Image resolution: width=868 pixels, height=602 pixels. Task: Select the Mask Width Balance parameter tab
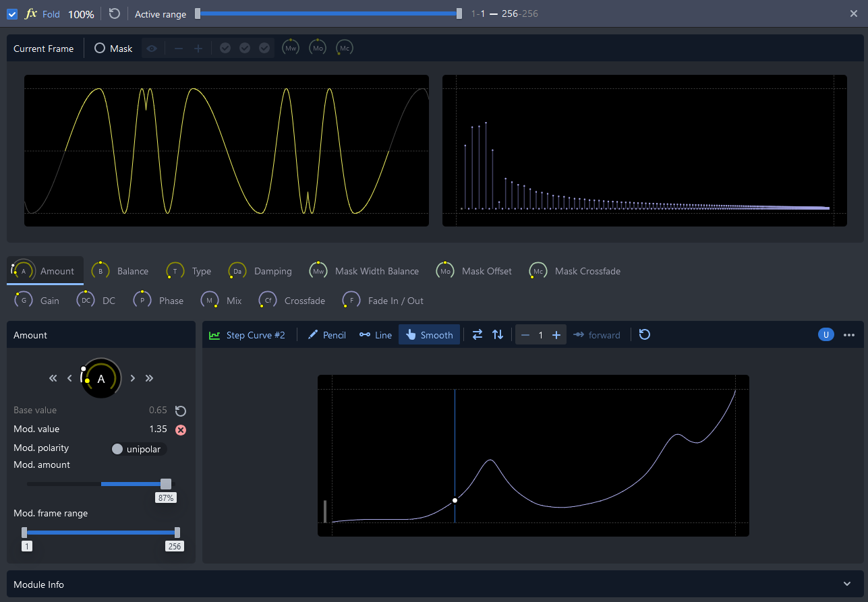click(364, 271)
